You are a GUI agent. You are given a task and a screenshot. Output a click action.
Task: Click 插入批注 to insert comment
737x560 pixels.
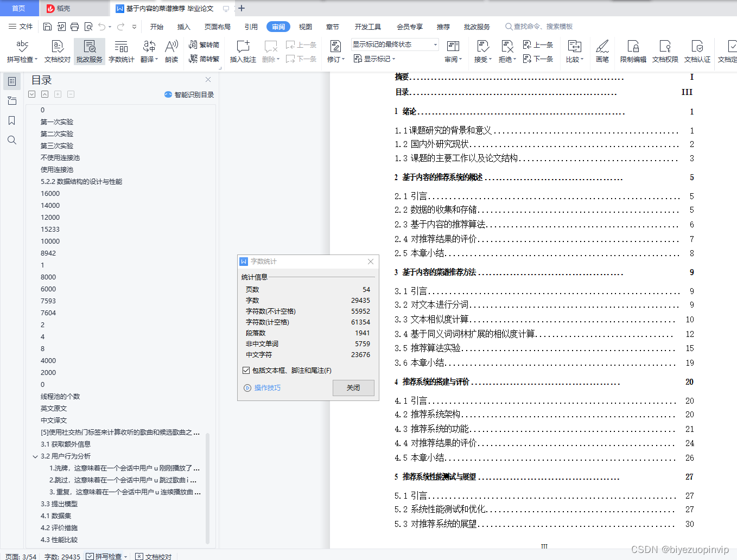(243, 51)
